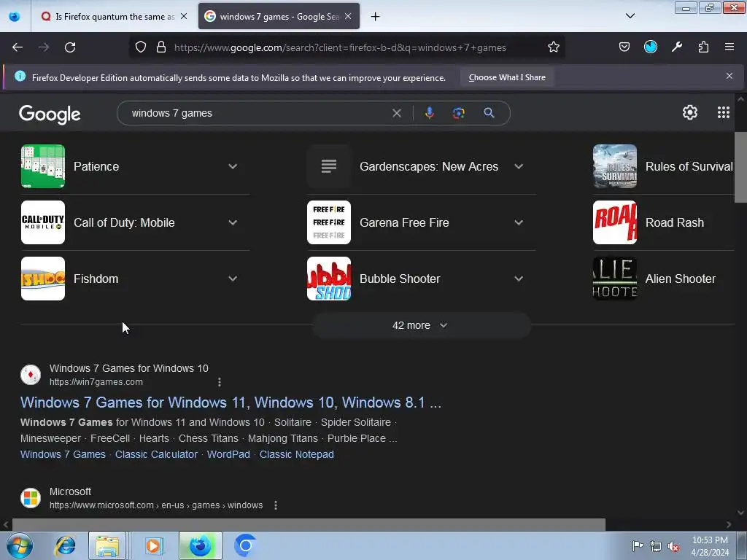747x560 pixels.
Task: Select the 'windows 7 games' Google tab
Action: tap(279, 17)
